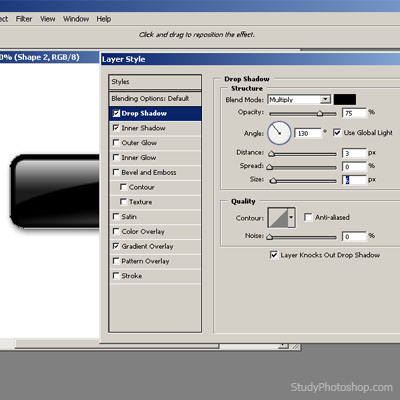The width and height of the screenshot is (400, 400).
Task: Enable the Inner Glow checkbox
Action: pos(116,157)
